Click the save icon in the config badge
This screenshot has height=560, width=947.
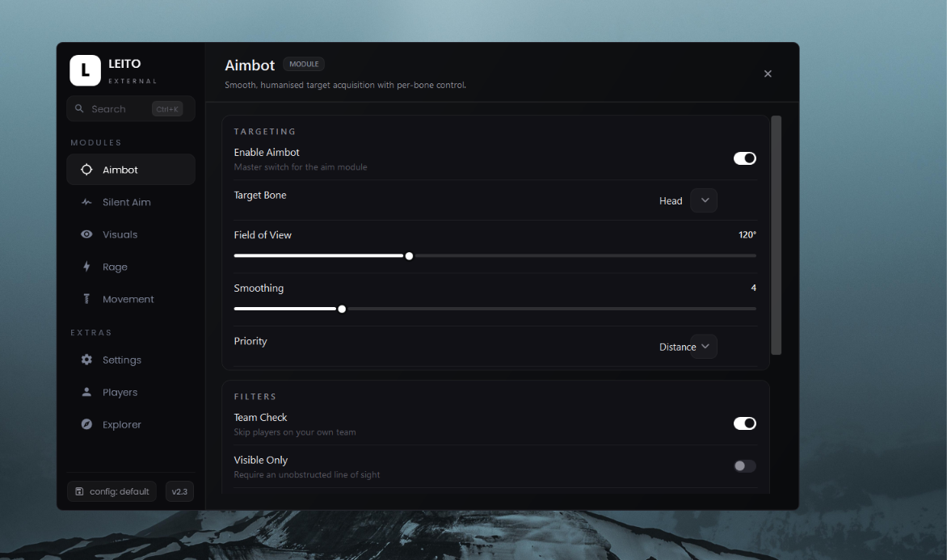click(79, 491)
